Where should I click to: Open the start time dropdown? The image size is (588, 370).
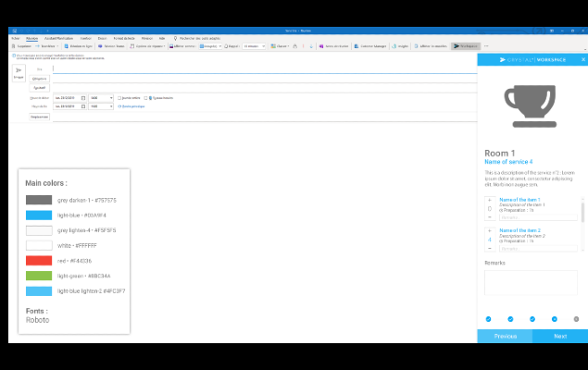[x=111, y=98]
